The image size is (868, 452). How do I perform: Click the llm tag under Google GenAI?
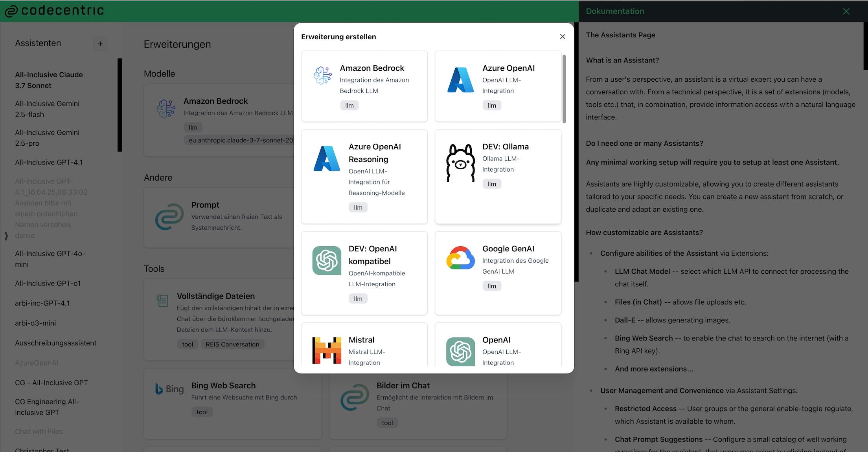click(492, 286)
